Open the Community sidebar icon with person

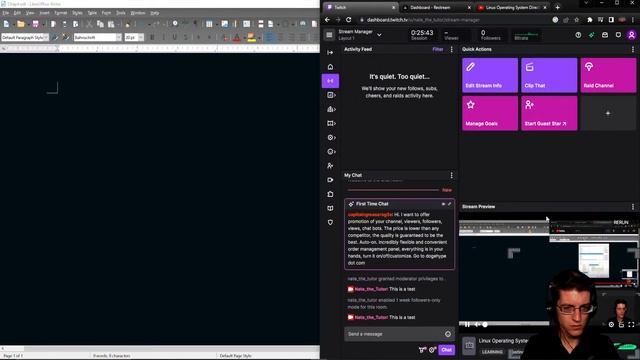point(330,166)
